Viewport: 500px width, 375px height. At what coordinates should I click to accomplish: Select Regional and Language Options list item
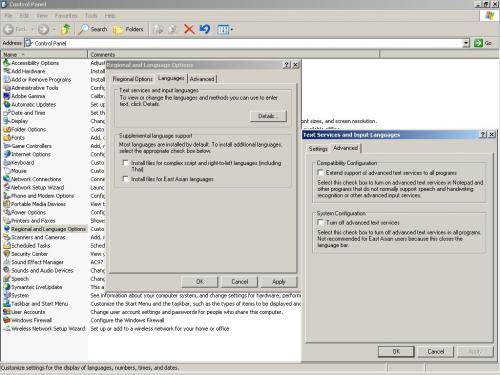point(45,229)
